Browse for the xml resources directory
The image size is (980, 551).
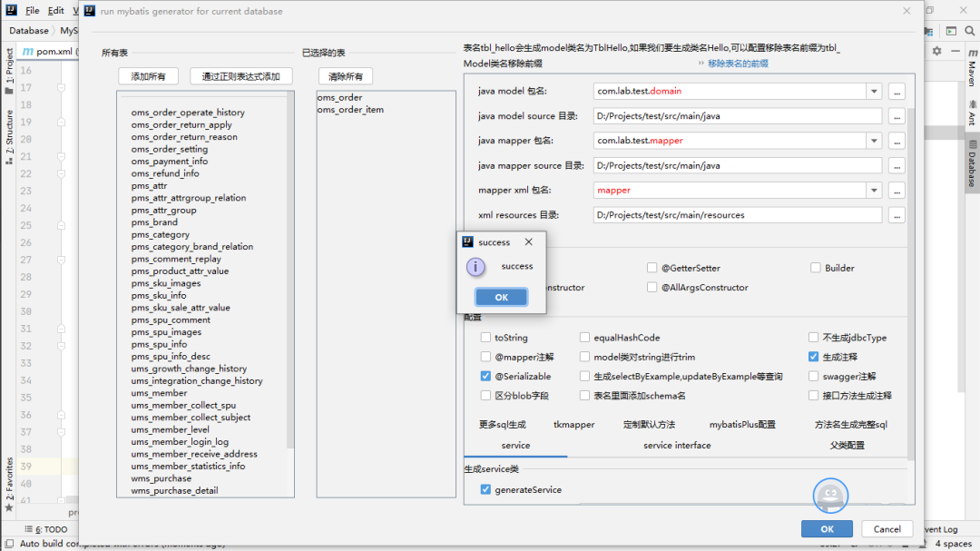coord(897,215)
